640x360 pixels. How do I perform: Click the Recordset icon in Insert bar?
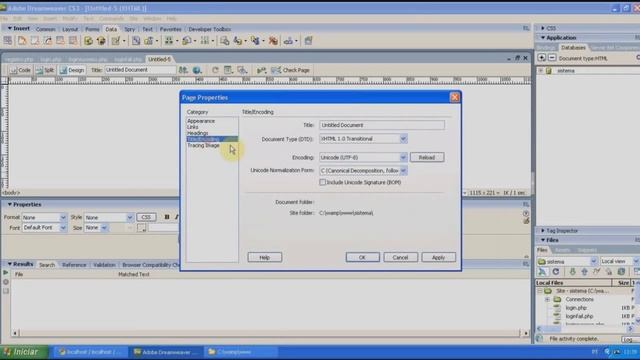coord(88,41)
